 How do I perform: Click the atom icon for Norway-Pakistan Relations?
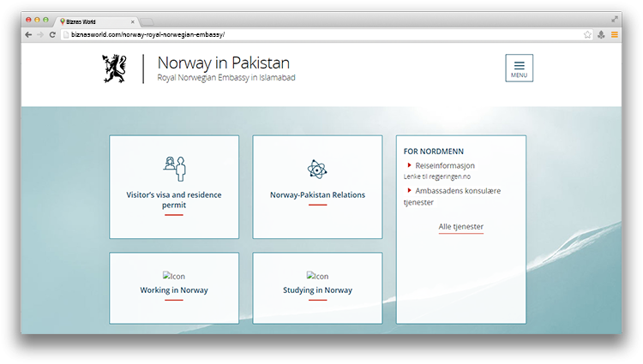pos(317,170)
